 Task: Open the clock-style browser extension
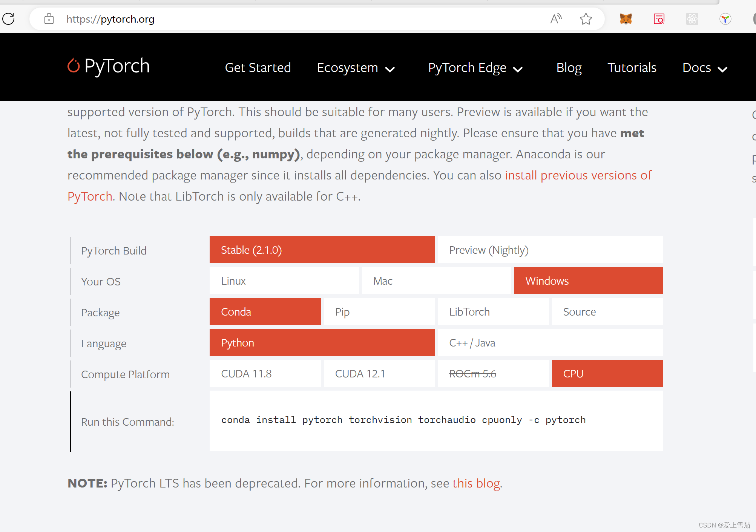coord(725,19)
